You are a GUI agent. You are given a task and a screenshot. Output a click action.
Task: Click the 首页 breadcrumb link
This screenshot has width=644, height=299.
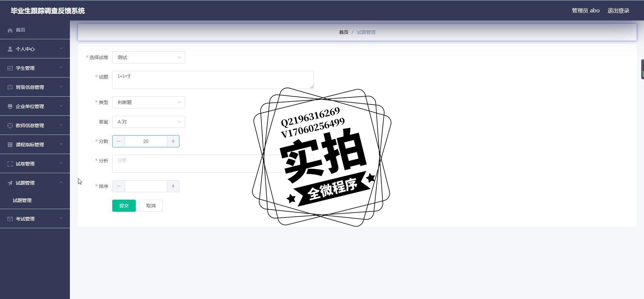point(344,32)
